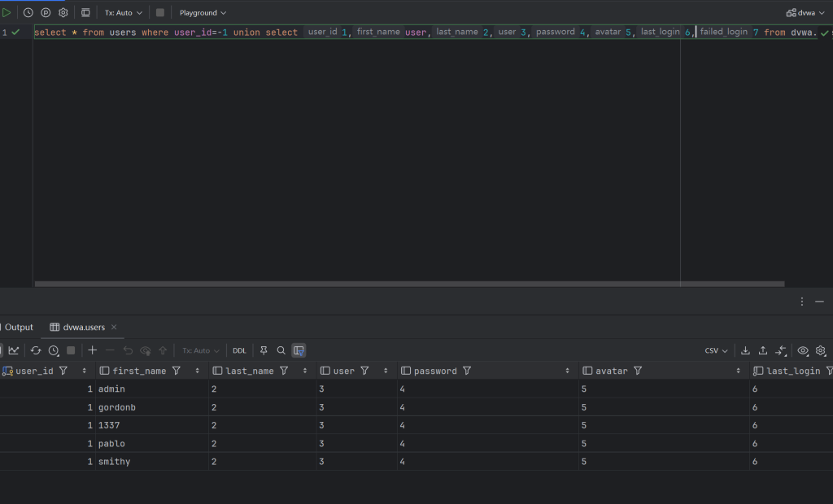Open the find magnifier in the results toolbar
The height and width of the screenshot is (504, 833).
(x=281, y=350)
